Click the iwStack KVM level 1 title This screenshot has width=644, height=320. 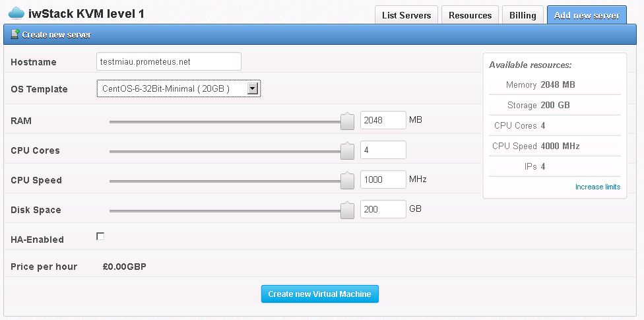pyautogui.click(x=86, y=14)
